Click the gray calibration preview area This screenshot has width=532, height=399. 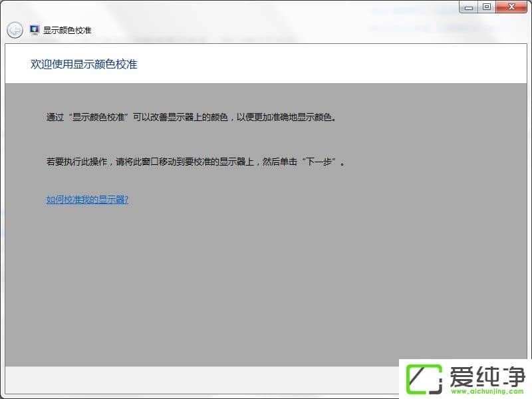(266, 279)
